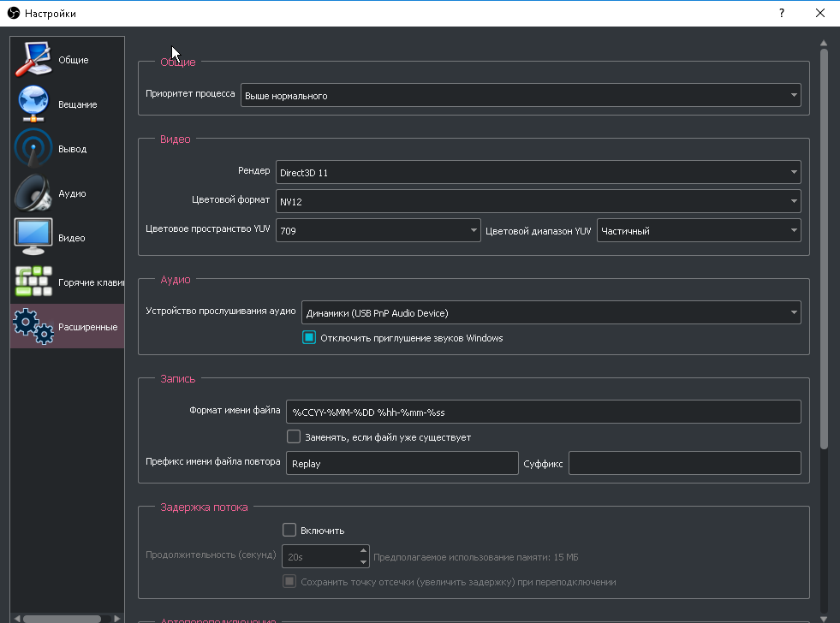The width and height of the screenshot is (840, 623).
Task: Click the sidebar scroll left arrow
Action: click(17, 619)
